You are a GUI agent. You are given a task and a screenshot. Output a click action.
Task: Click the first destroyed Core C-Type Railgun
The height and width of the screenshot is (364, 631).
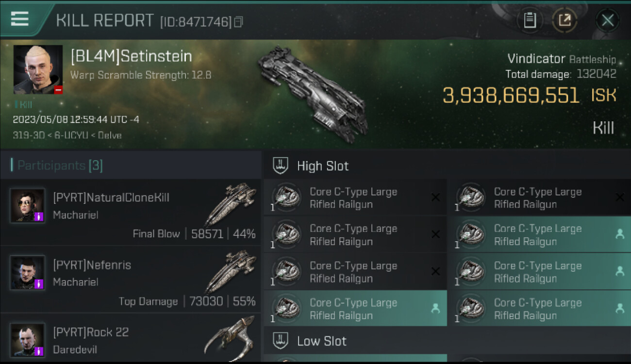[354, 198]
